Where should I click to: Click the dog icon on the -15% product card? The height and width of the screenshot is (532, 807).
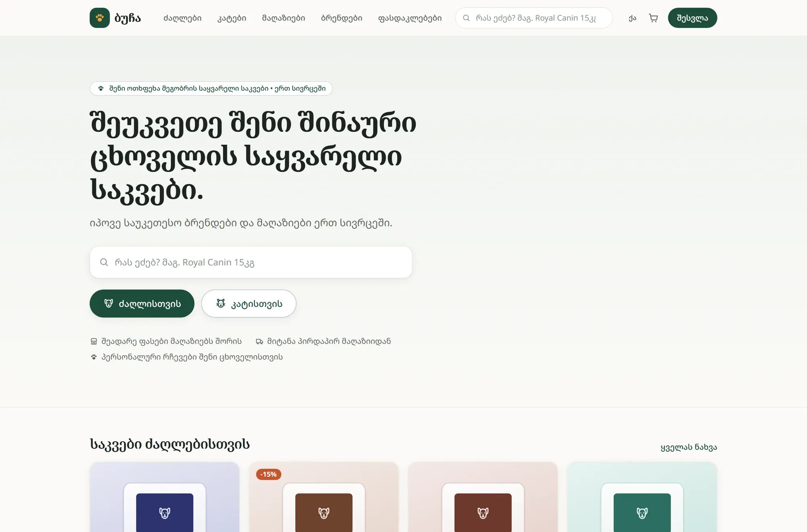324,513
